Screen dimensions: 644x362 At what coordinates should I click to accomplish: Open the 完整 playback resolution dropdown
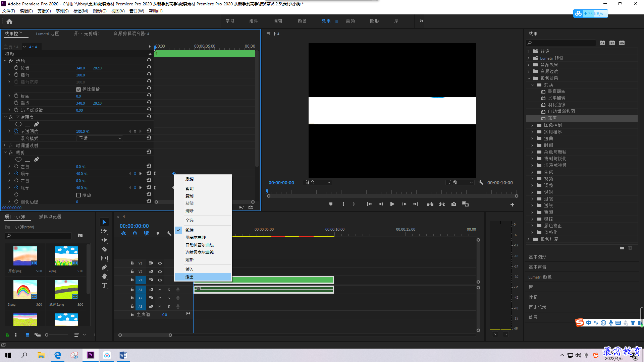pos(460,183)
